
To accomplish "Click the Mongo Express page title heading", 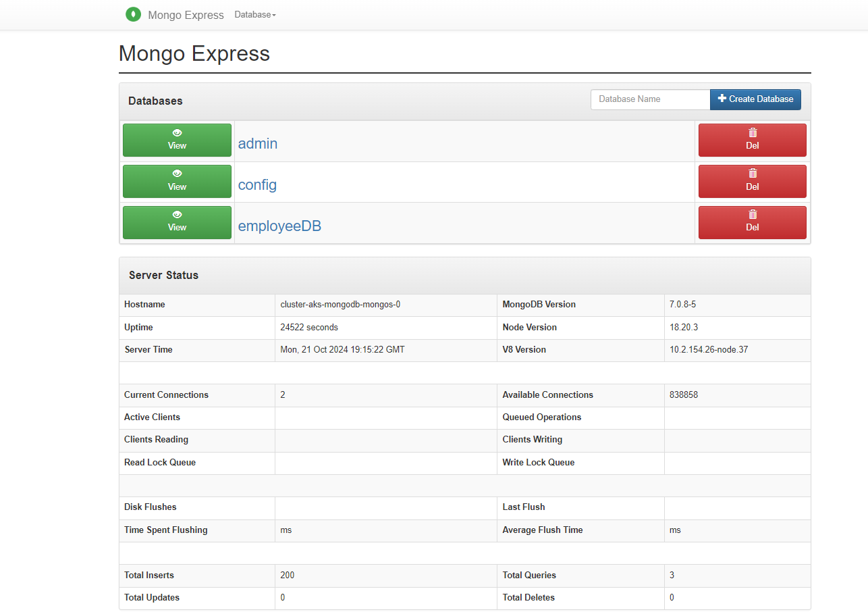I will coord(194,53).
